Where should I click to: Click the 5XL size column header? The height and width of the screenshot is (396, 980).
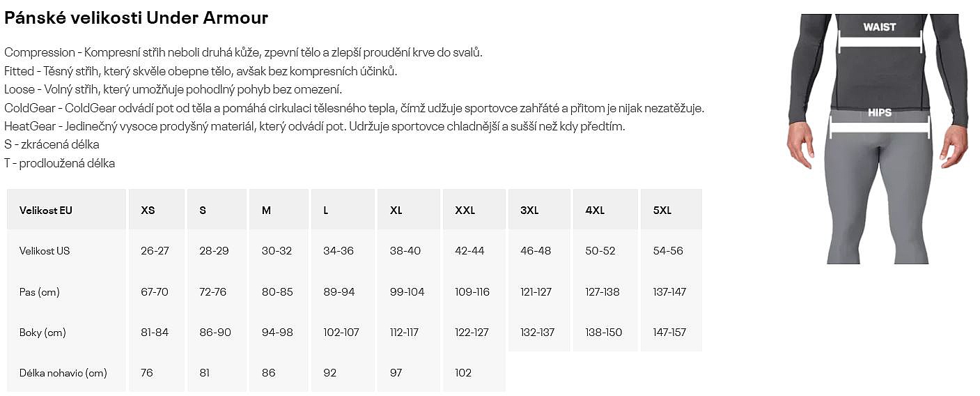click(662, 210)
